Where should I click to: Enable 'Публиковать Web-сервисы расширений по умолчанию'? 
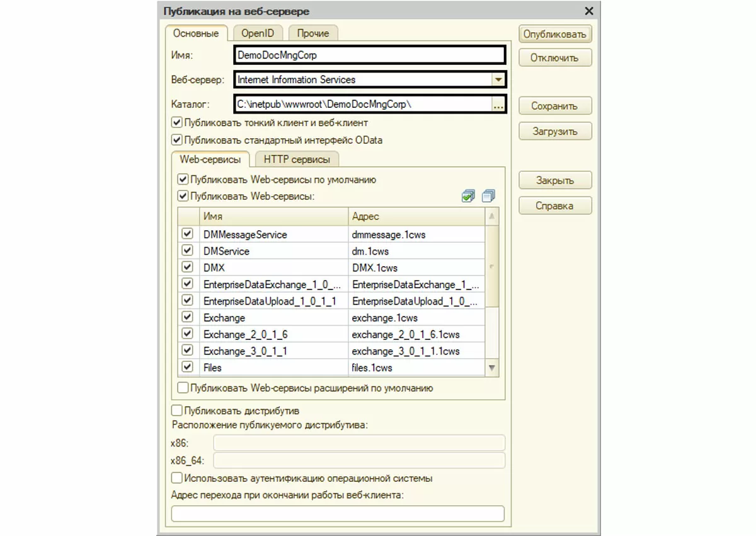point(183,388)
